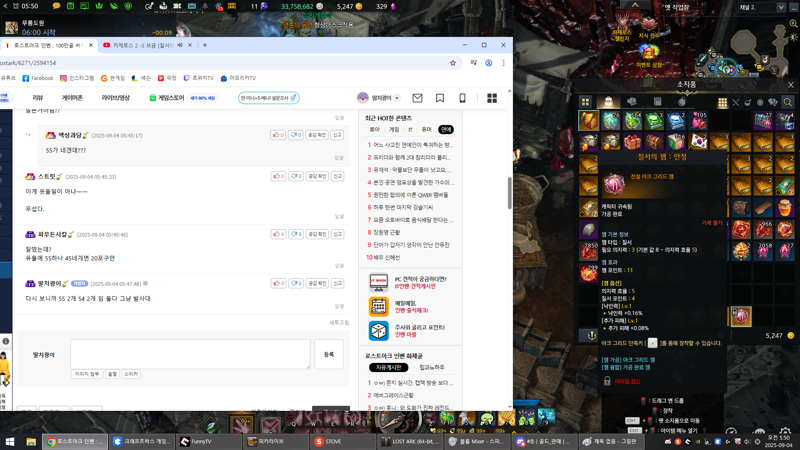Viewport: 800px width, 450px height.
Task: Click 공감 확인 on 딸치광이's comment
Action: [317, 283]
